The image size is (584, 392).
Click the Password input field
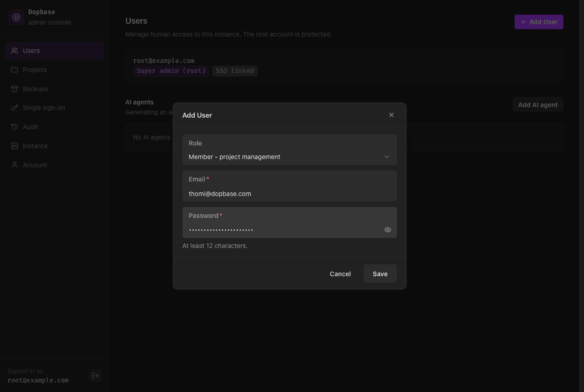click(x=290, y=222)
